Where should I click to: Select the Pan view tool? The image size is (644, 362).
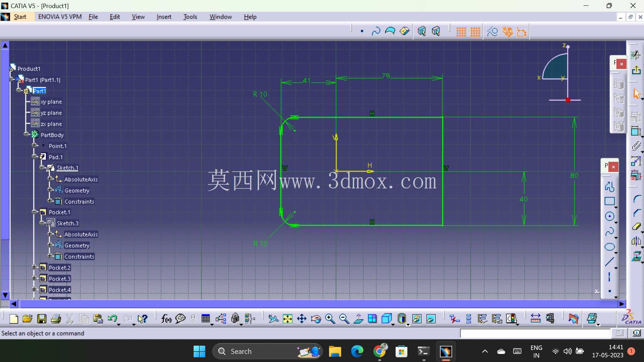[x=302, y=319]
